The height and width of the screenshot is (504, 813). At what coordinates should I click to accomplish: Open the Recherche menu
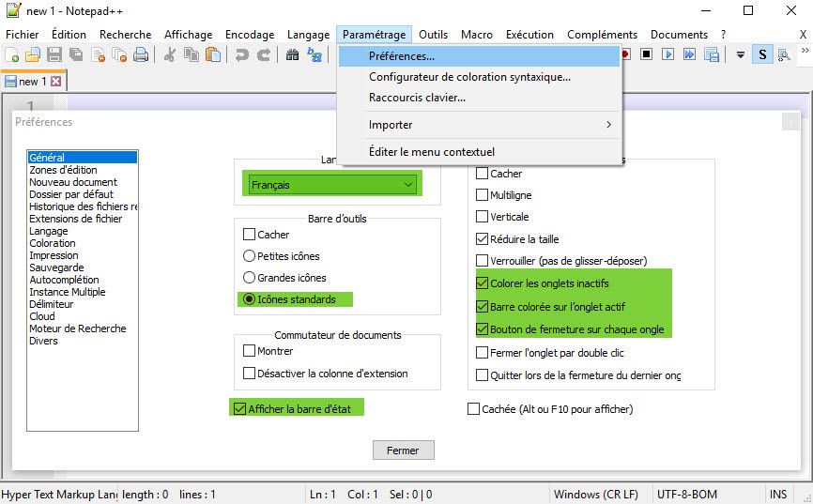coord(126,35)
